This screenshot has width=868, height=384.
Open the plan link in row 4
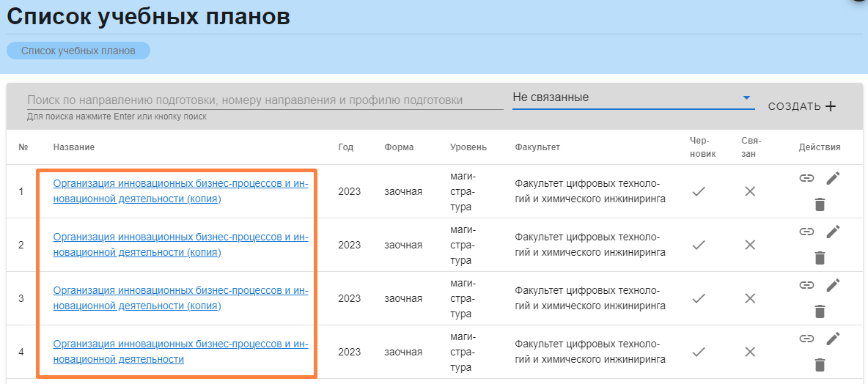click(x=180, y=352)
